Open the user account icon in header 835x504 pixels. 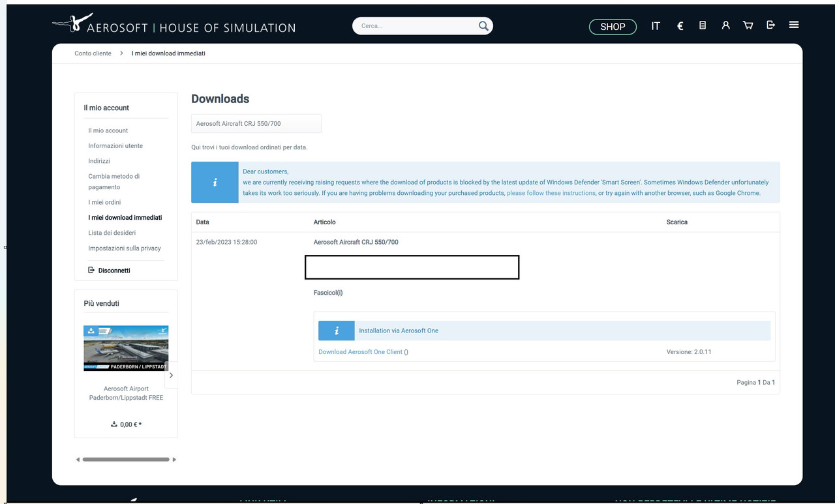[x=725, y=25]
